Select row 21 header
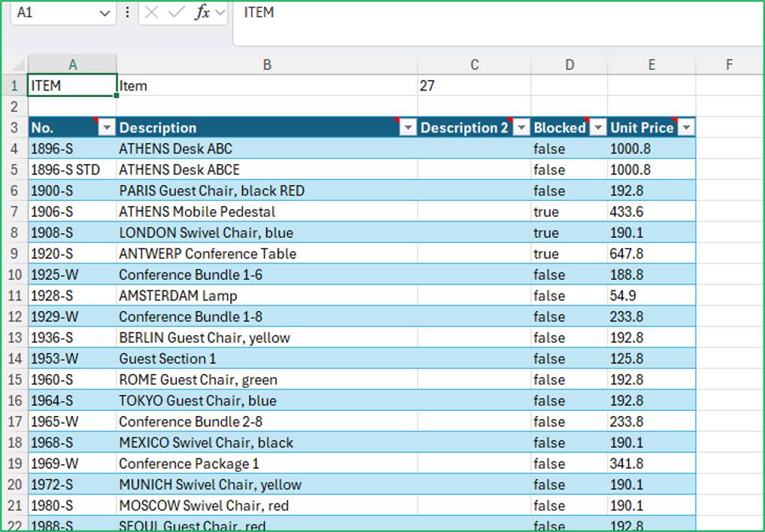The width and height of the screenshot is (765, 532). tap(14, 506)
